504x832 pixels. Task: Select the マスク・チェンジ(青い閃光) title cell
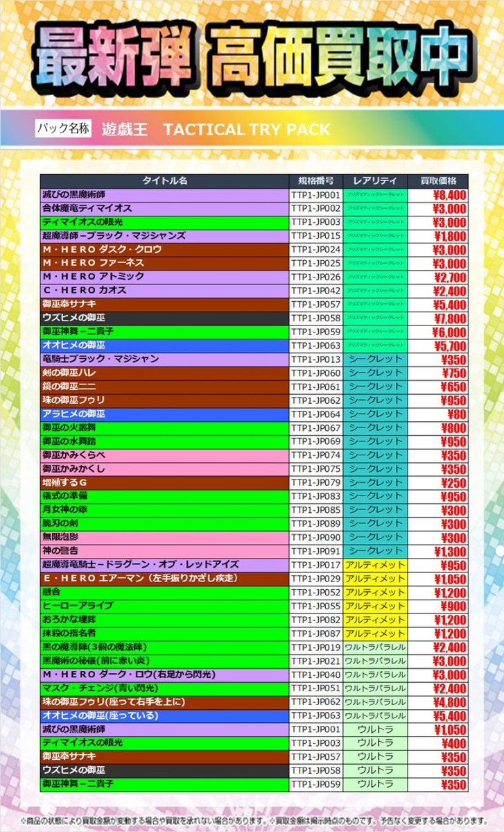pyautogui.click(x=164, y=689)
